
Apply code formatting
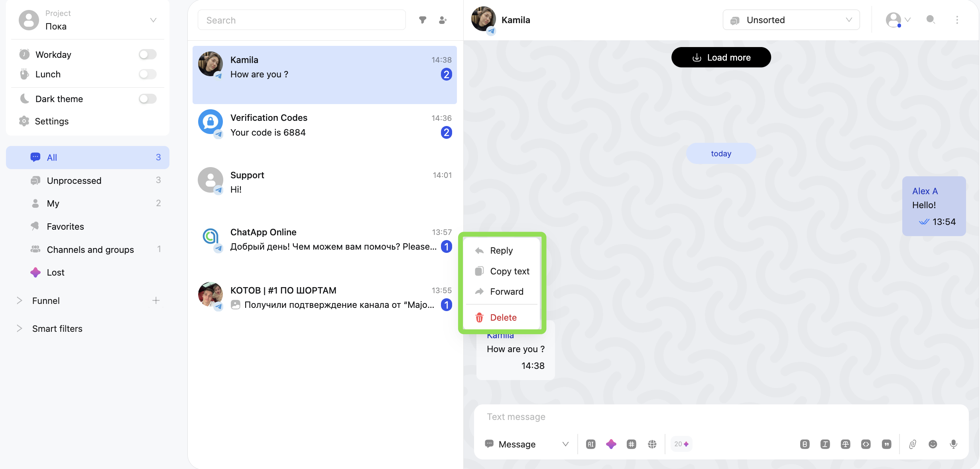(x=866, y=444)
